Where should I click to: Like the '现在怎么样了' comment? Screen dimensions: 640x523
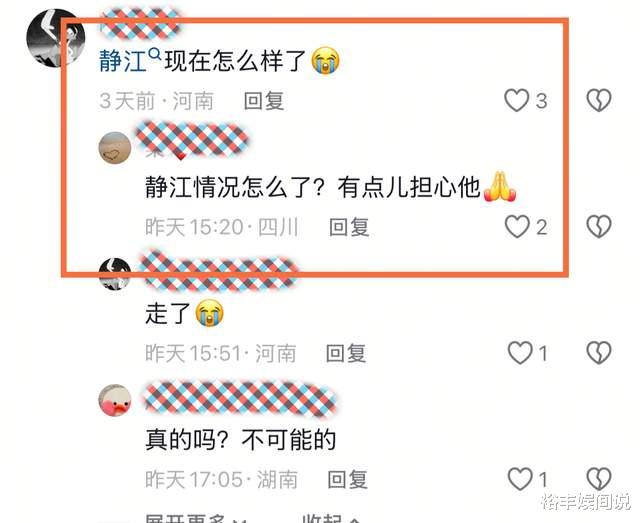517,100
